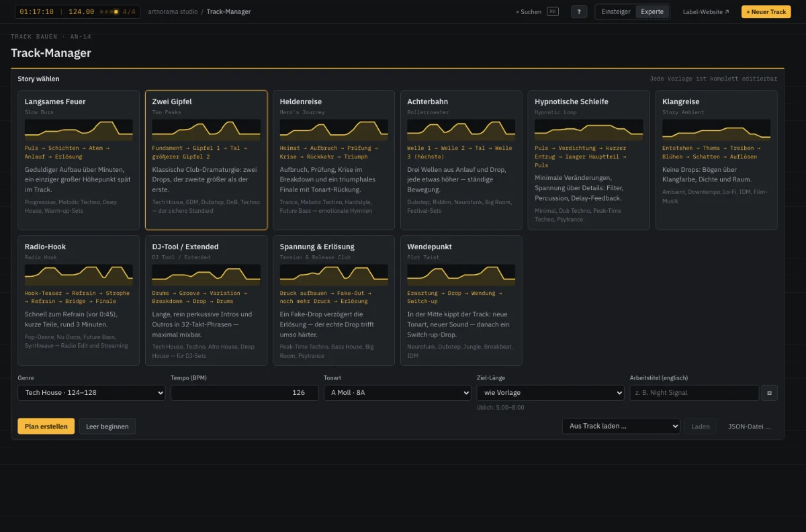The image size is (806, 532).
Task: Click the "Story wählen" section heading
Action: coord(38,79)
